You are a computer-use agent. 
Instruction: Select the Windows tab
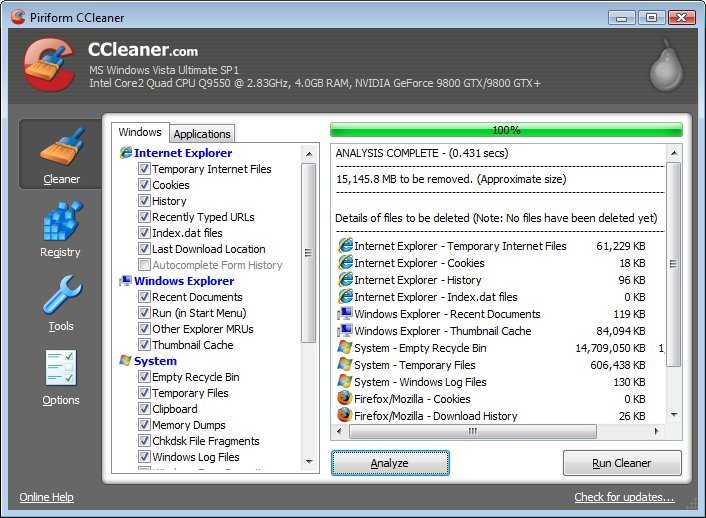pyautogui.click(x=139, y=133)
